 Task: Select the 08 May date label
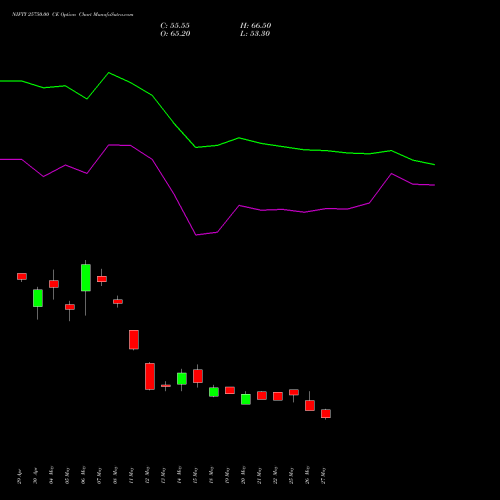[115, 475]
